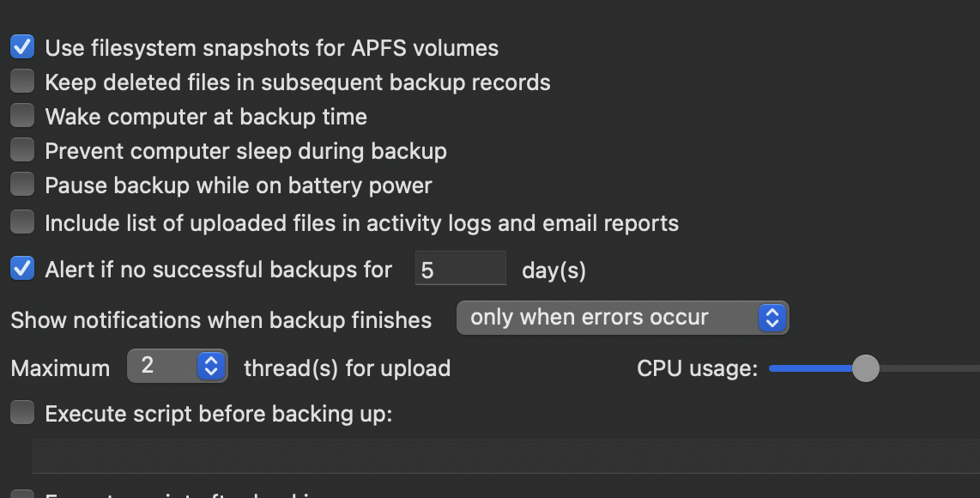The height and width of the screenshot is (498, 980).
Task: Click the "thread(s) for upload" text
Action: point(347,368)
